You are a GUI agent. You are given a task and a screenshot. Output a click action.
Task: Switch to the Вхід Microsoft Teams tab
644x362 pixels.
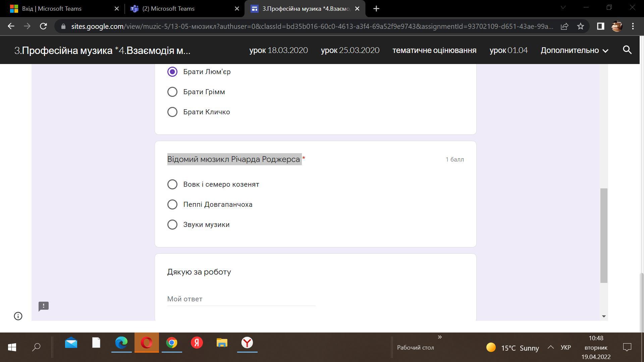(x=52, y=9)
